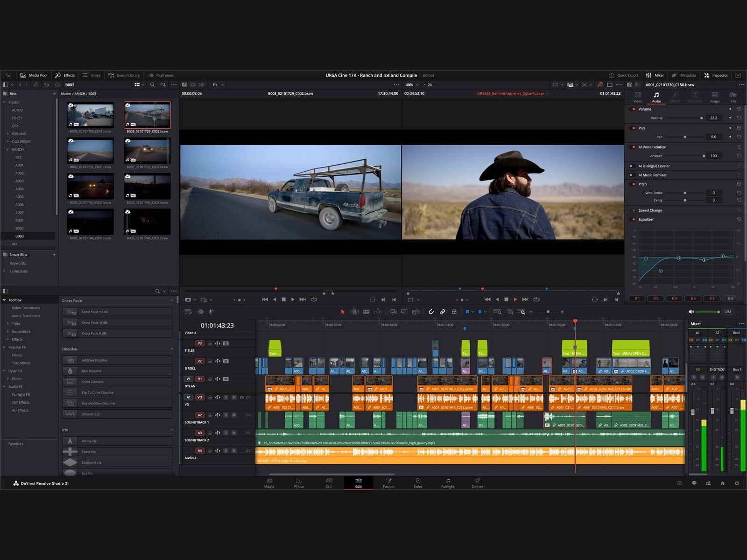The image size is (747, 560).
Task: Play the timeline viewer
Action: tap(515, 300)
